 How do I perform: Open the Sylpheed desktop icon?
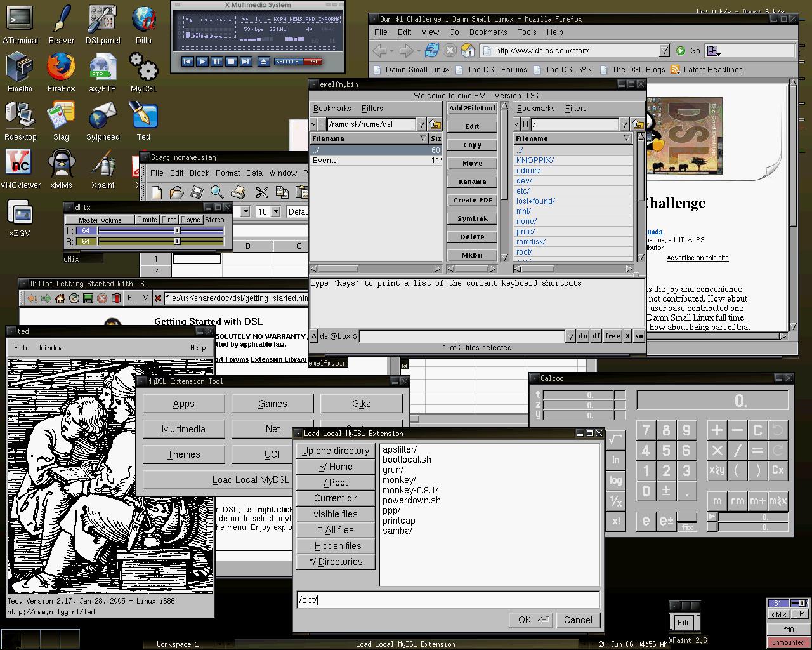[102, 121]
